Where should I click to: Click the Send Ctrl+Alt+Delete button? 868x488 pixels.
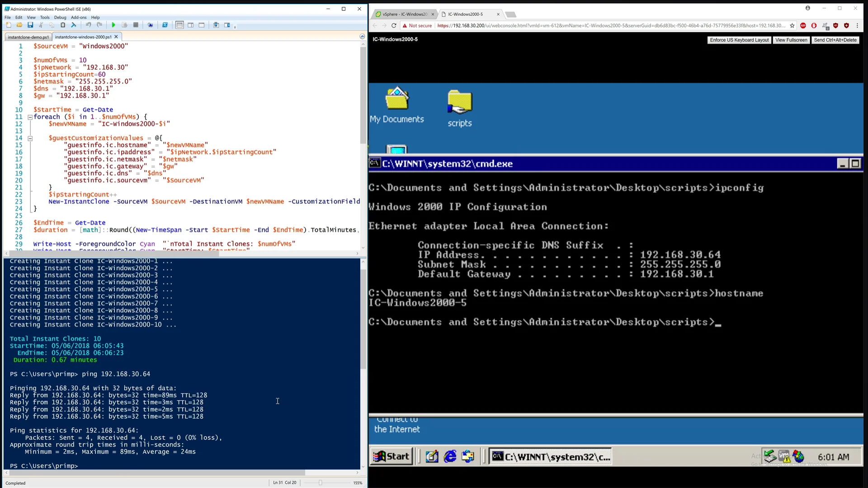click(835, 40)
